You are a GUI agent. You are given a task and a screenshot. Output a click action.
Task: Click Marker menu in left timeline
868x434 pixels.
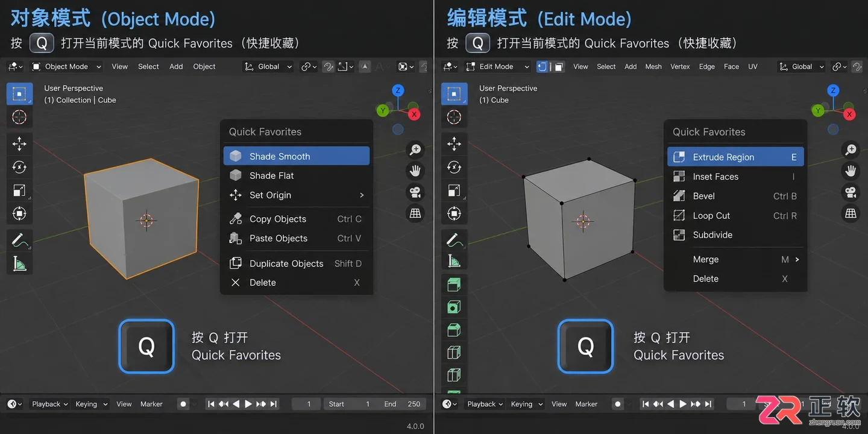(151, 404)
